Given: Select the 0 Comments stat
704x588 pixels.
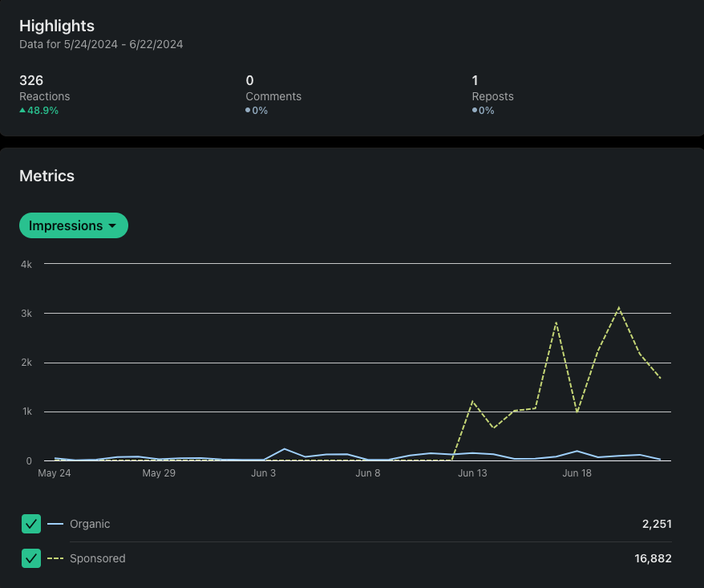Looking at the screenshot, I should point(249,80).
